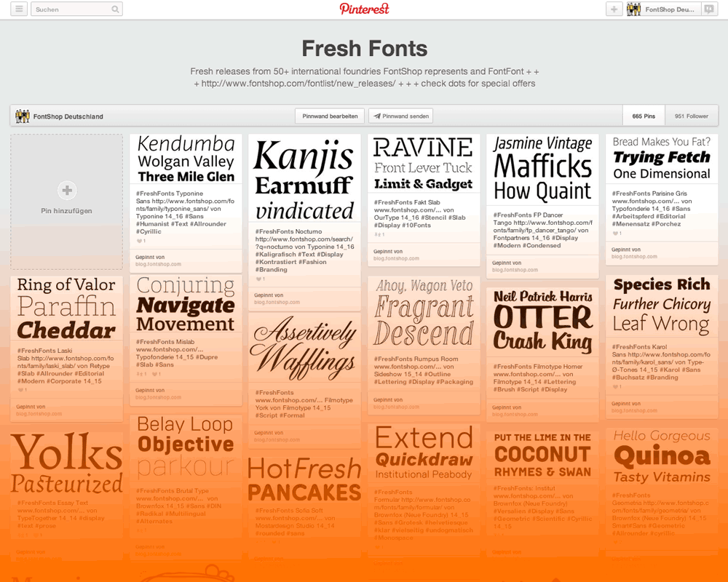This screenshot has height=582, width=728.
Task: Select the 665 Pins tab
Action: (x=644, y=116)
